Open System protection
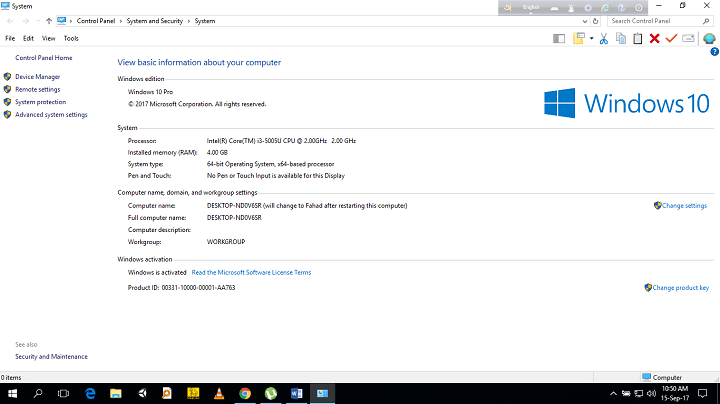This screenshot has height=404, width=720. [40, 102]
